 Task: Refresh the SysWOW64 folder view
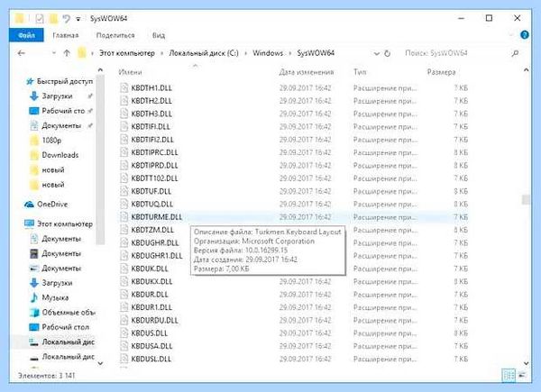tap(387, 53)
